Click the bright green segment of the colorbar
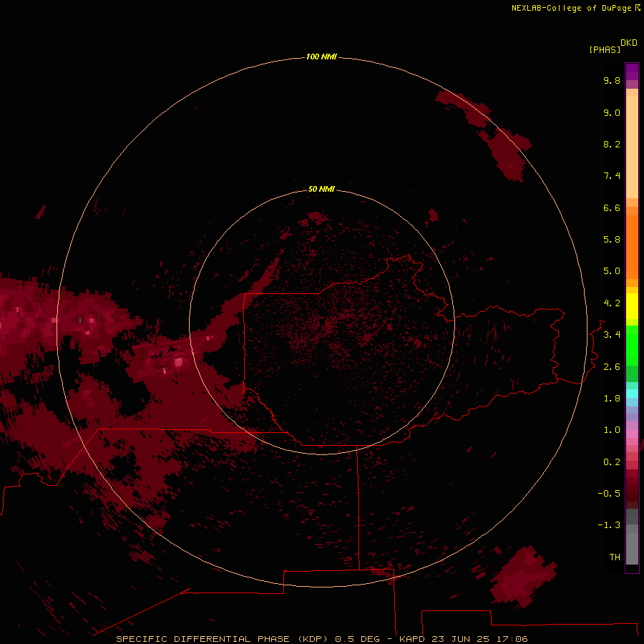644x644 pixels. 632,346
